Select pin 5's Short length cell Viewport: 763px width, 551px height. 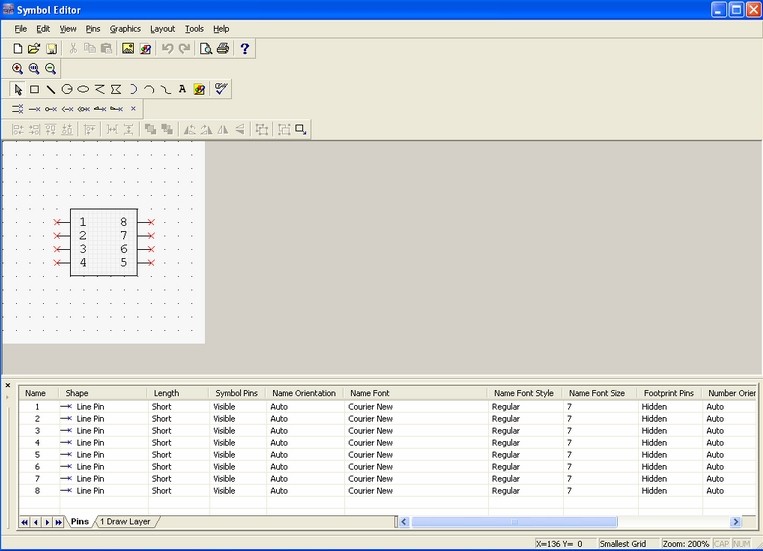pyautogui.click(x=179, y=455)
